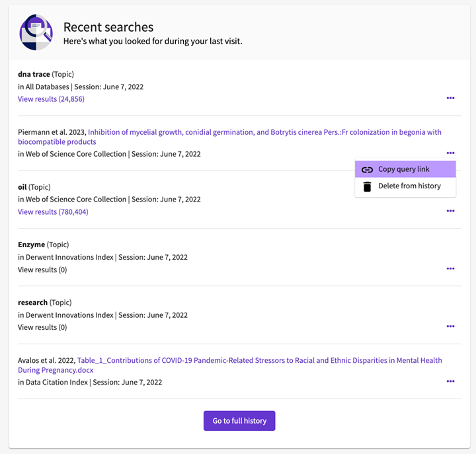
Task: Click the Recent searches magnifier illustration
Action: pyautogui.click(x=36, y=32)
